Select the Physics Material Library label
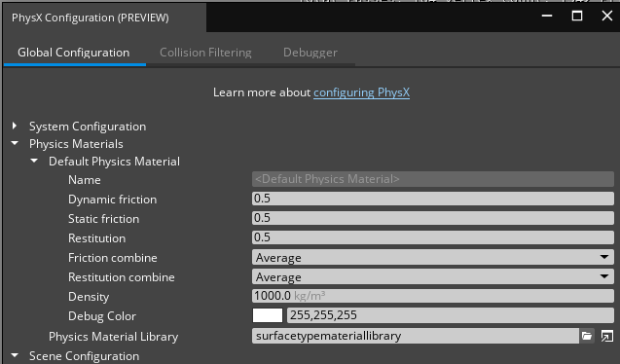This screenshot has width=620, height=364. (x=114, y=337)
